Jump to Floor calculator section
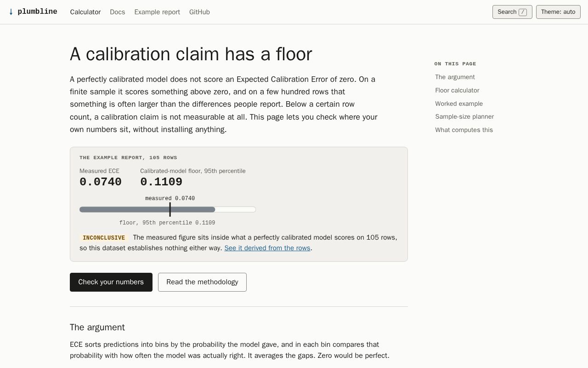This screenshot has height=368, width=588. (457, 90)
